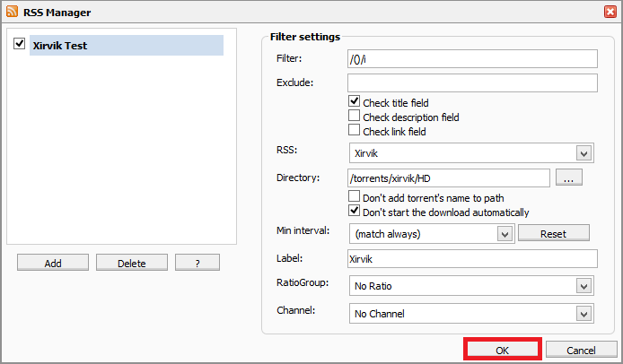Enable Check description field checkbox
The image size is (623, 364).
(x=355, y=117)
